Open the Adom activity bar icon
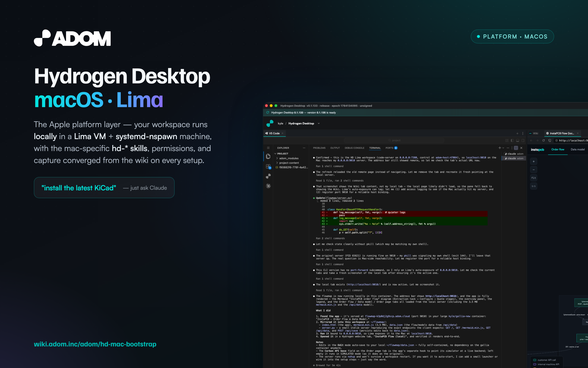 click(268, 176)
